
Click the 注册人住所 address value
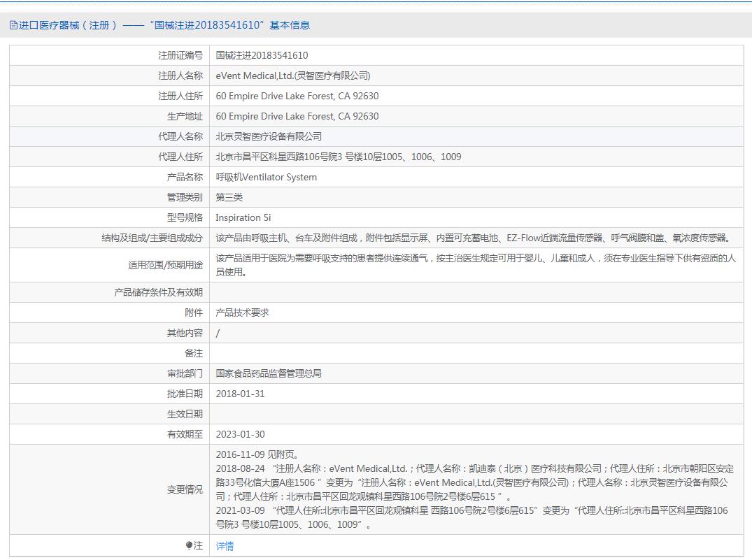click(x=297, y=96)
